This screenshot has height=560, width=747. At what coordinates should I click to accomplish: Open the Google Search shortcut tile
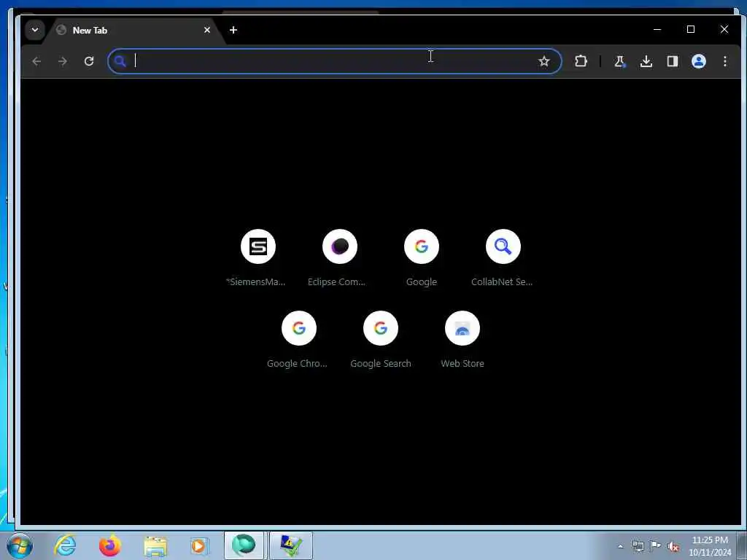pyautogui.click(x=380, y=340)
